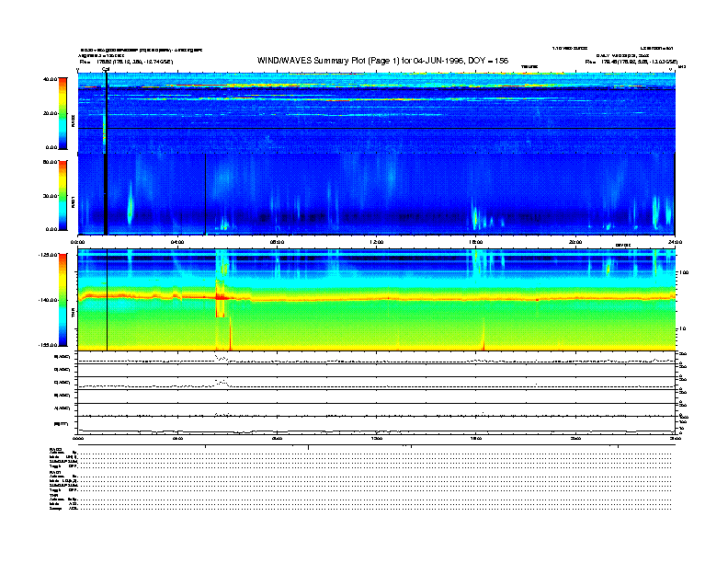Click the 24:00 tick below RAD1 panel
728x563 pixels.
675,242
